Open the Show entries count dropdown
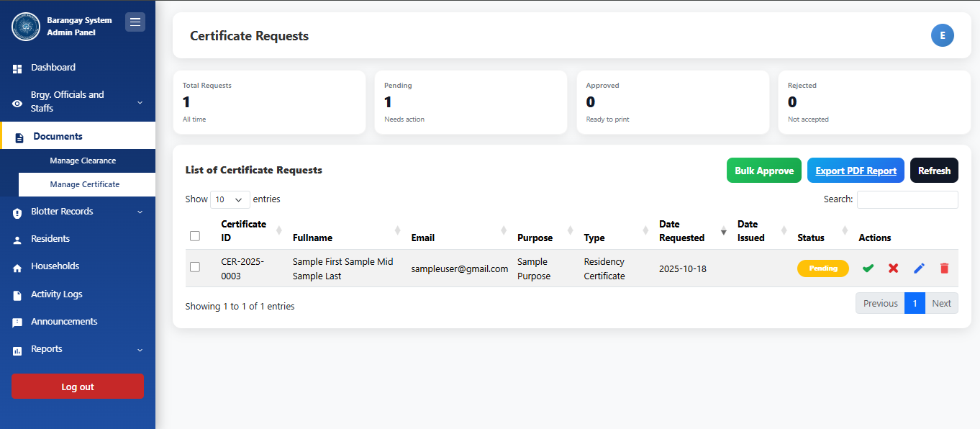This screenshot has width=980, height=429. coord(230,199)
